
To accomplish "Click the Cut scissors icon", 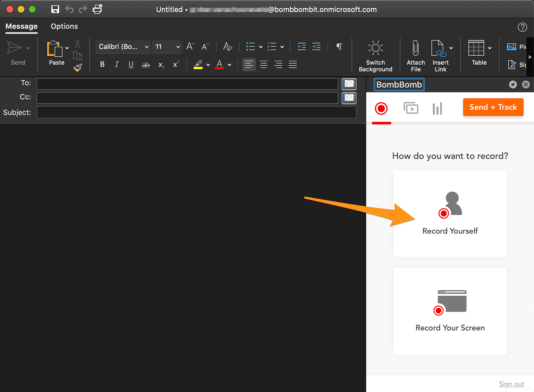I will point(77,44).
